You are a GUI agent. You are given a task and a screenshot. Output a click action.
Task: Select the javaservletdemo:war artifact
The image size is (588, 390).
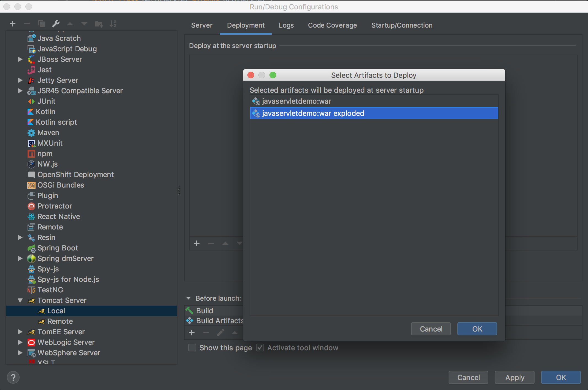tap(296, 101)
